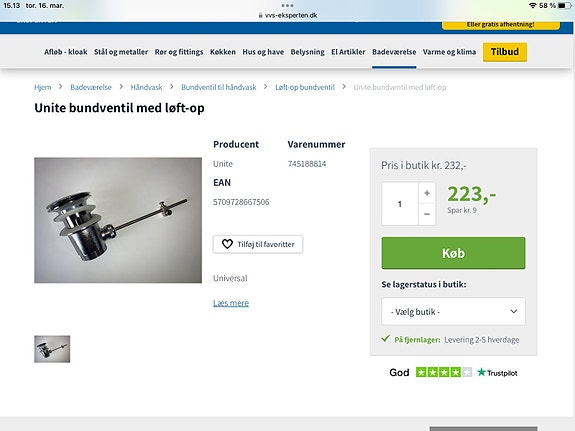The width and height of the screenshot is (575, 431).
Task: Open the Læs mere link
Action: (x=231, y=303)
